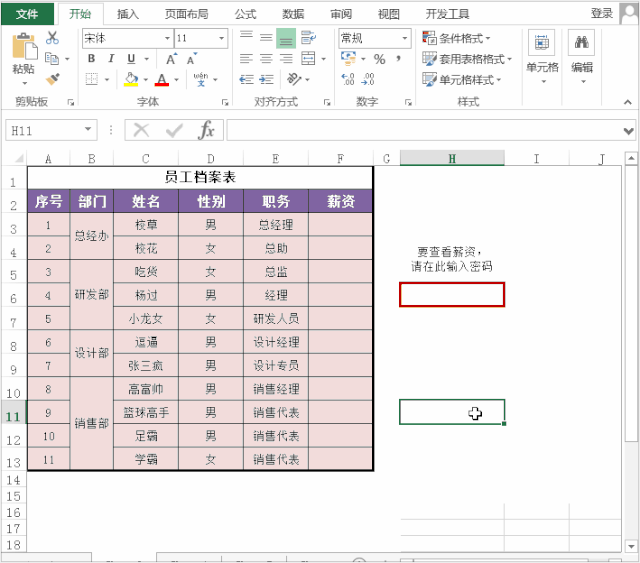The height and width of the screenshot is (563, 640).
Task: Open 文件 file tab
Action: (x=27, y=14)
